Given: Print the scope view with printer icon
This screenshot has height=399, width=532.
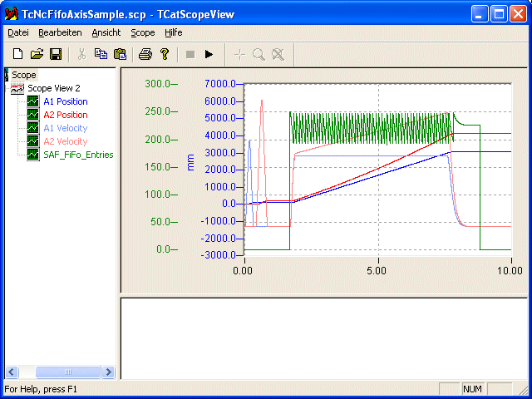Looking at the screenshot, I should (x=145, y=54).
